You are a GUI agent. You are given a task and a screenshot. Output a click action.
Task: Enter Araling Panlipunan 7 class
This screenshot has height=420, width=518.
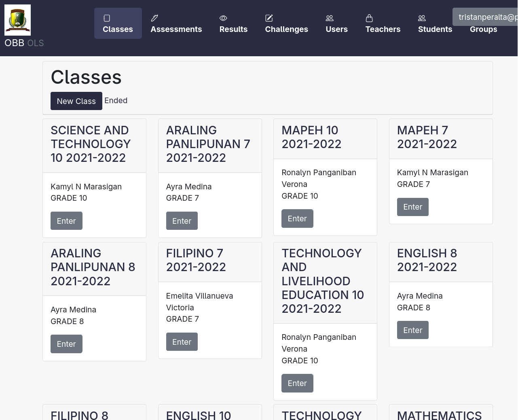pos(182,221)
